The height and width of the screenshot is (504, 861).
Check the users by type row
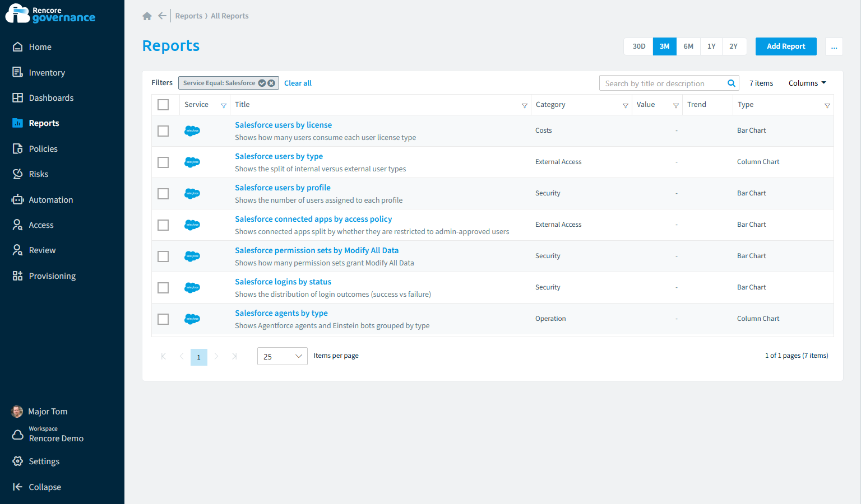point(163,162)
